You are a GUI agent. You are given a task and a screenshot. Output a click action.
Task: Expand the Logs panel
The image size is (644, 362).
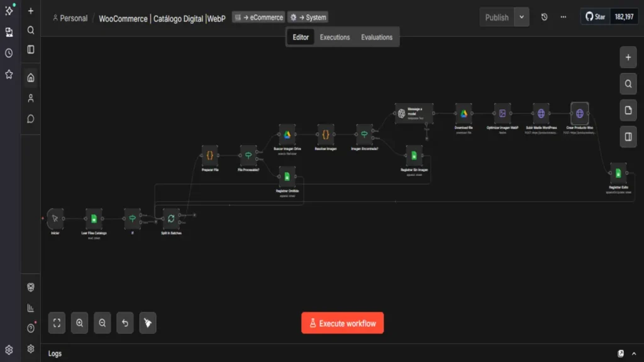[634, 353]
